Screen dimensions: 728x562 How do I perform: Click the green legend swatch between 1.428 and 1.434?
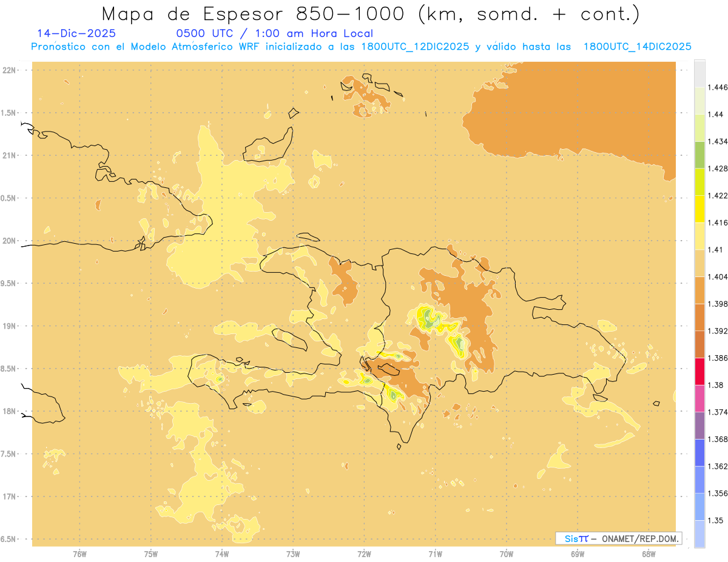click(x=699, y=155)
